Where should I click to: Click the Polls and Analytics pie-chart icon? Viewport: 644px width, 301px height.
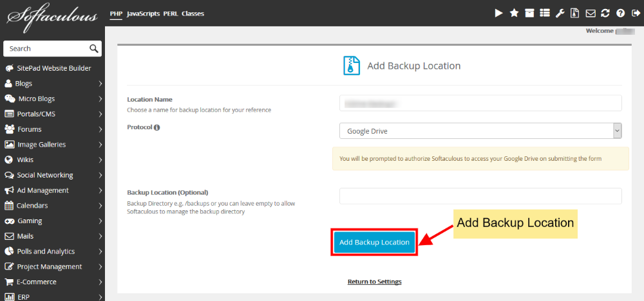coord(9,251)
